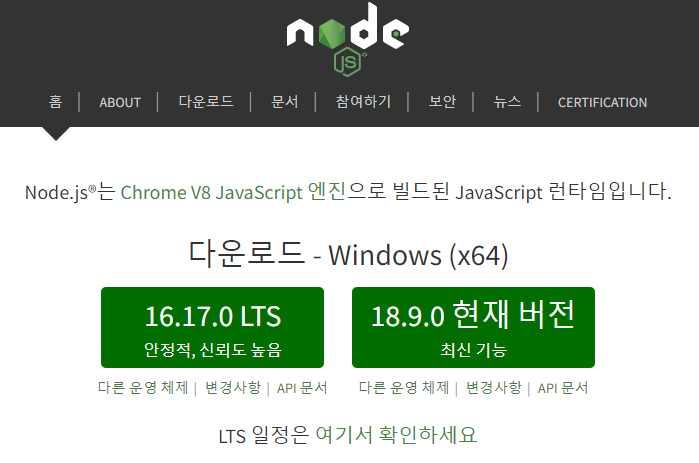Open 다른 운영 체제 under the 16.17.0 LTS button

pyautogui.click(x=143, y=388)
